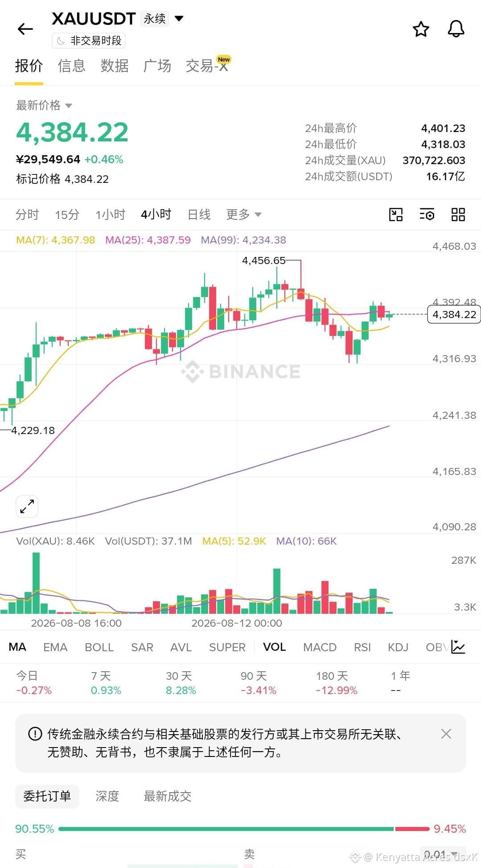Tap the tallest green volume bar
The image size is (481, 868).
tap(36, 583)
